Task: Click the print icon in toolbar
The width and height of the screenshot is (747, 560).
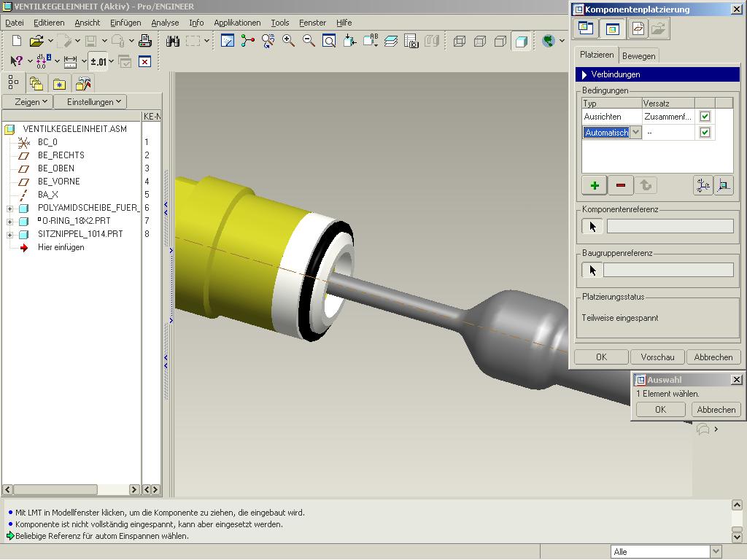Action: pyautogui.click(x=144, y=41)
